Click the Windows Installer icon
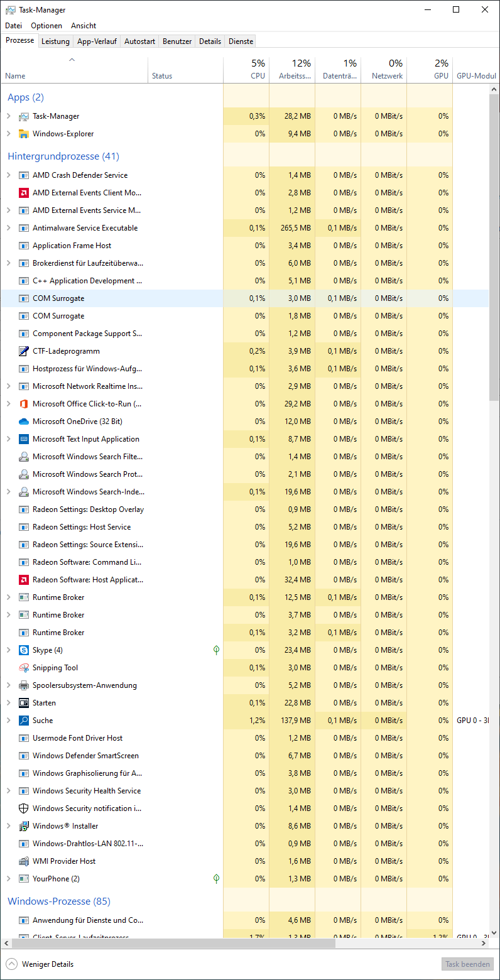The width and height of the screenshot is (500, 980). pos(24,826)
